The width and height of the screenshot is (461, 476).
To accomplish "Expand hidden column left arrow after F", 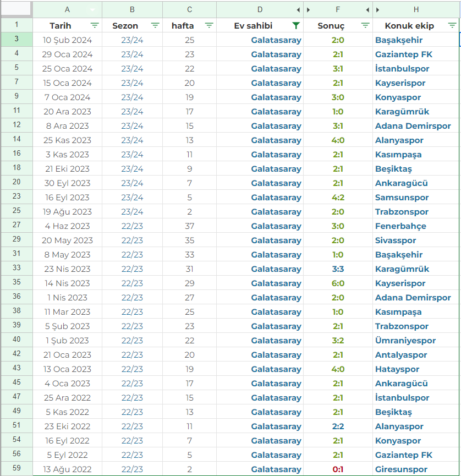I will [x=367, y=10].
